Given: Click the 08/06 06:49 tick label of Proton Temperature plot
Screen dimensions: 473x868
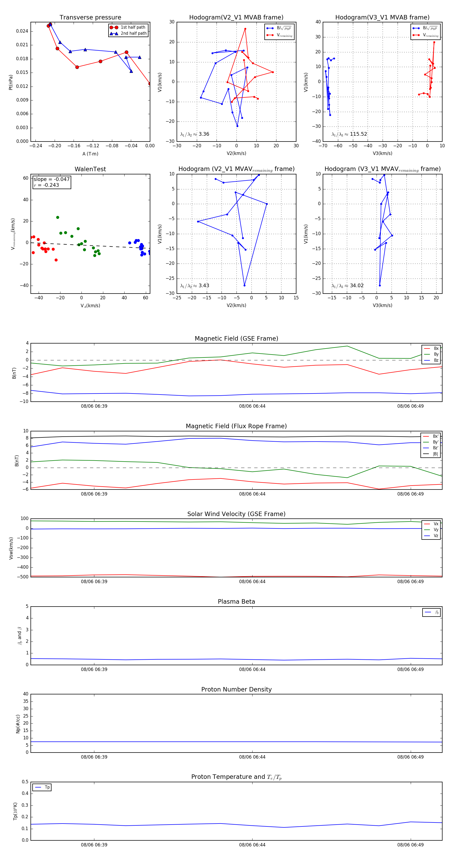Looking at the screenshot, I should click(410, 845).
